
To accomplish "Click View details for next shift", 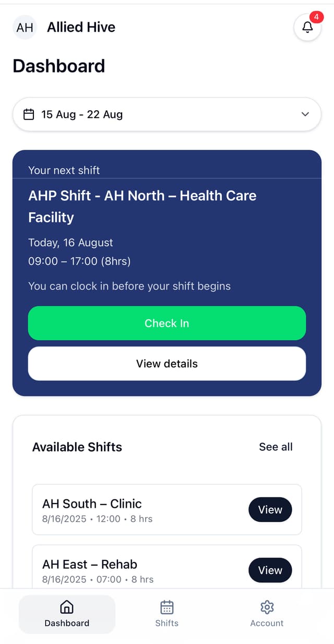I will (167, 364).
